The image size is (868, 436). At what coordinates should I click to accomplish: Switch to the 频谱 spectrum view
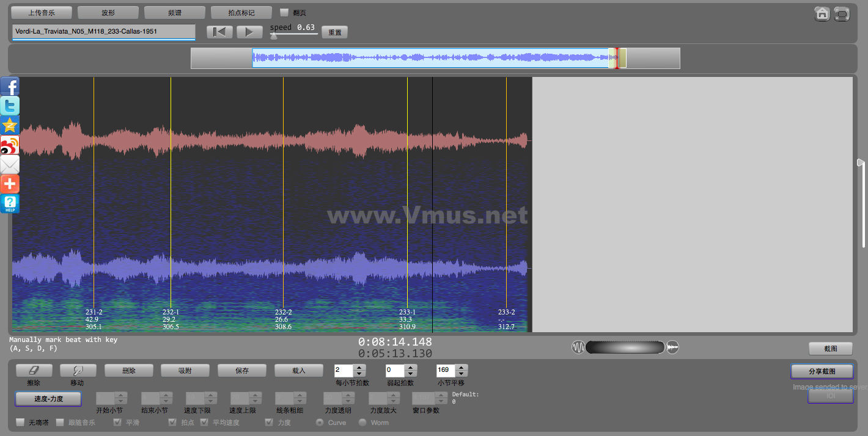point(174,12)
